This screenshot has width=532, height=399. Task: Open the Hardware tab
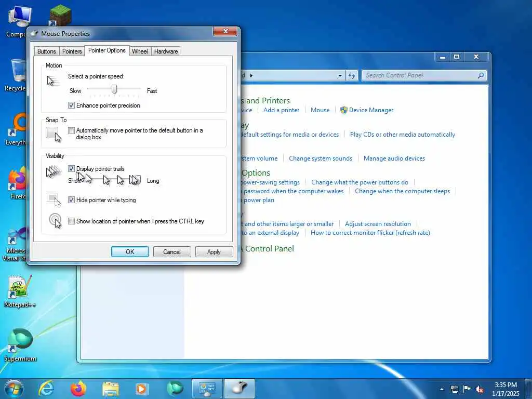[166, 51]
